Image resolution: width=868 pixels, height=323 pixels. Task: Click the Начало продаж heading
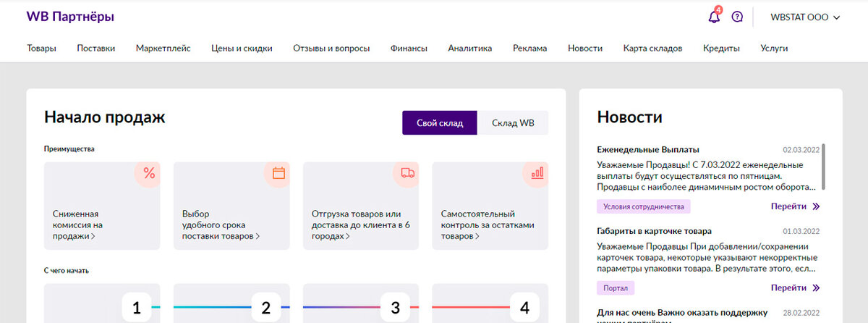coord(105,117)
